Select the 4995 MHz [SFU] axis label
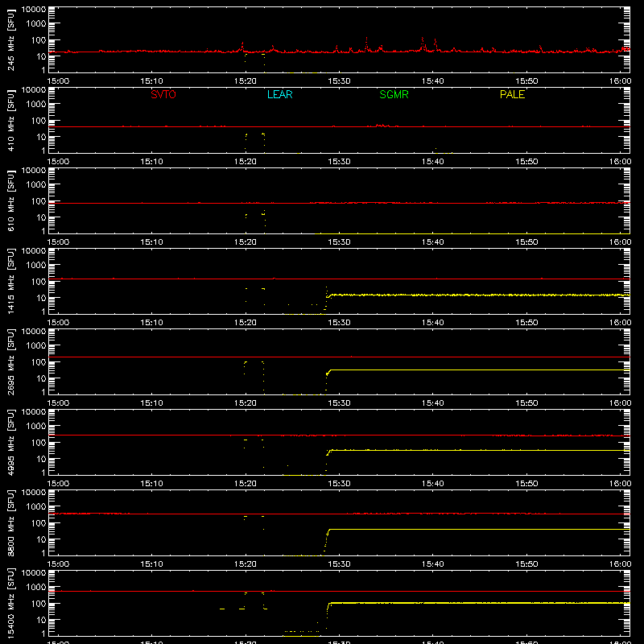The height and width of the screenshot is (644, 644). click(10, 443)
